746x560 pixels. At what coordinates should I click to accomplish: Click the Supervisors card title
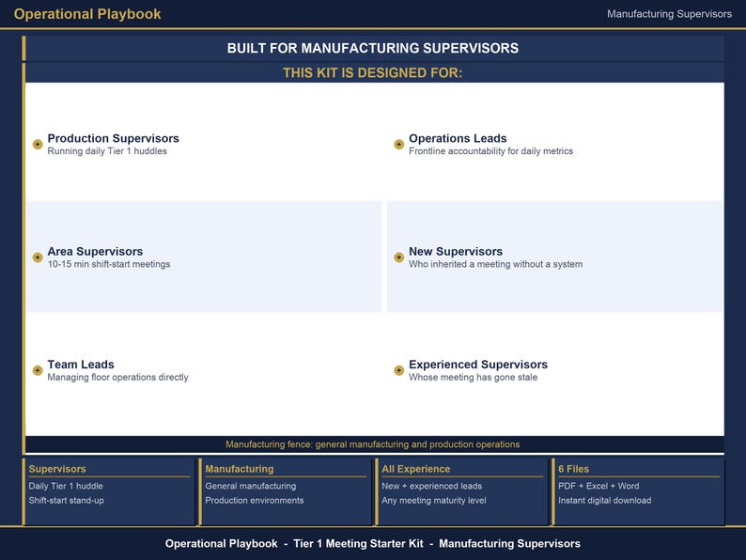coord(57,469)
